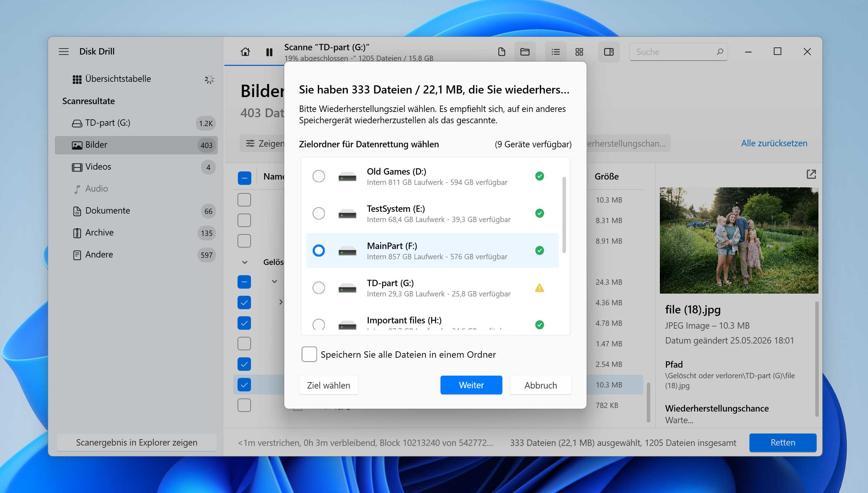The height and width of the screenshot is (493, 868).
Task: Check the box in the 8.31 MB file row
Action: (244, 220)
